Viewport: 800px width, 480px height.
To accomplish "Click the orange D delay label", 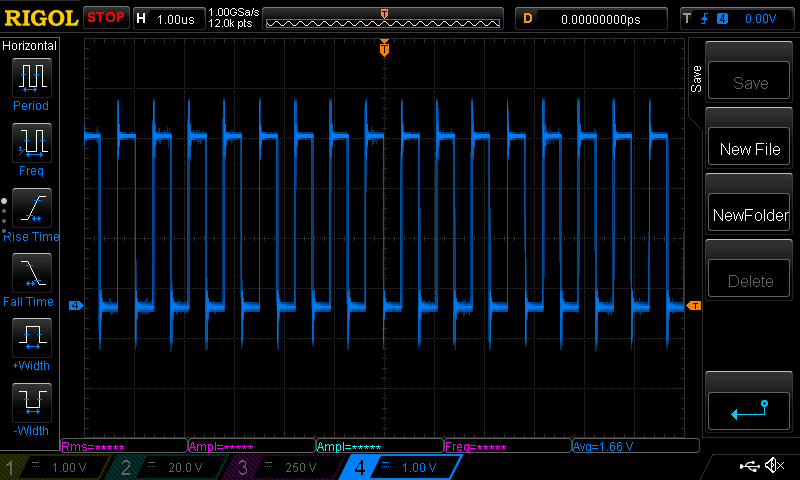I will [x=528, y=19].
